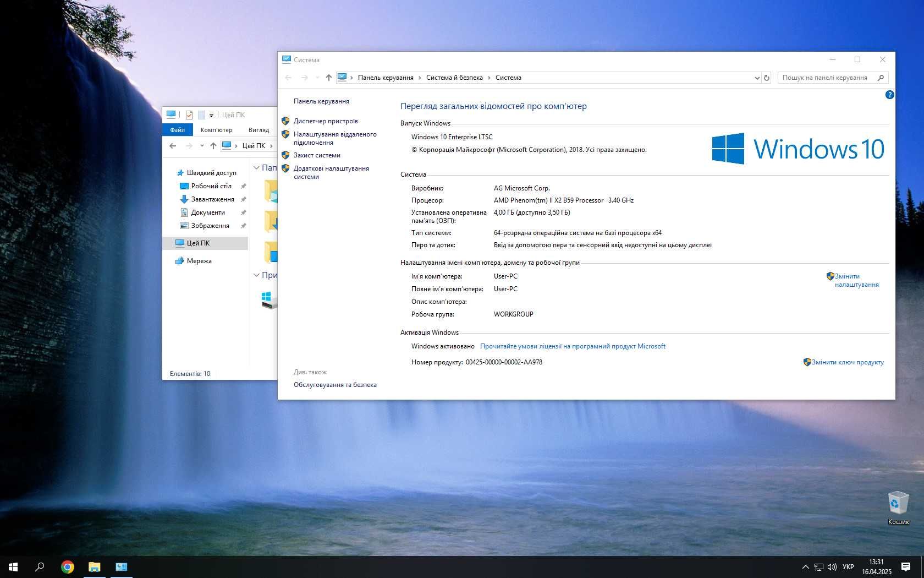Expand arrow after System and Security breadcrumb

[x=489, y=78]
